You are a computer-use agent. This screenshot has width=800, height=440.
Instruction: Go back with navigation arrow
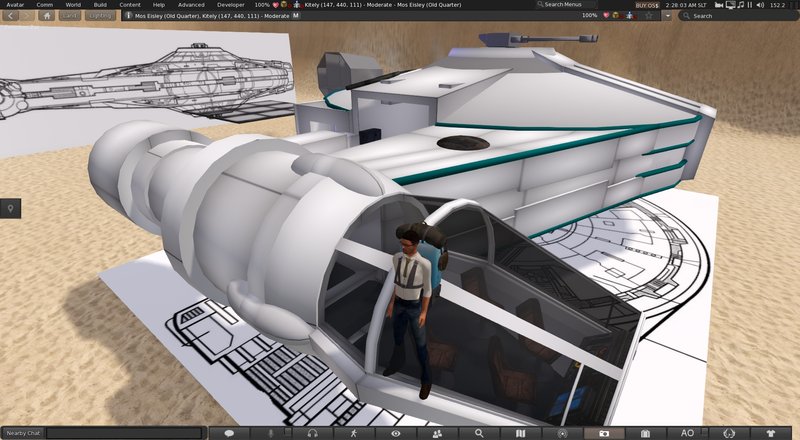pyautogui.click(x=10, y=16)
